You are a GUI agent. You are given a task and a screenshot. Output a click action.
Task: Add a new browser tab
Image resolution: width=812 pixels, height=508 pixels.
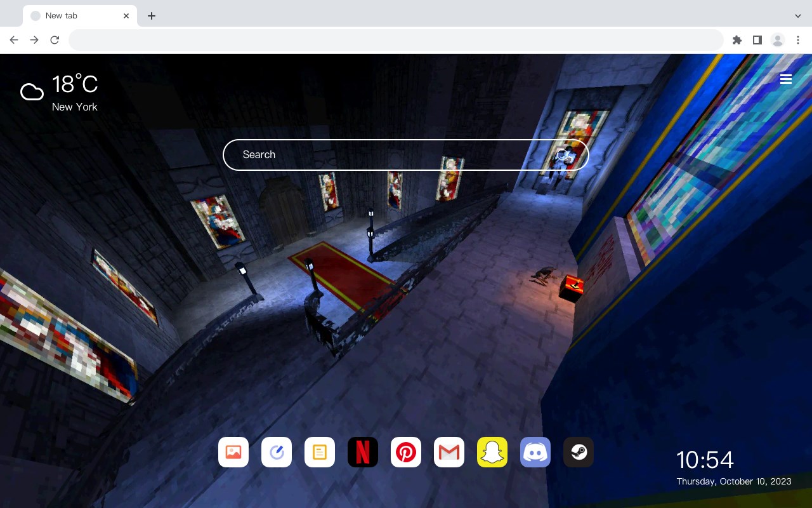click(x=152, y=16)
